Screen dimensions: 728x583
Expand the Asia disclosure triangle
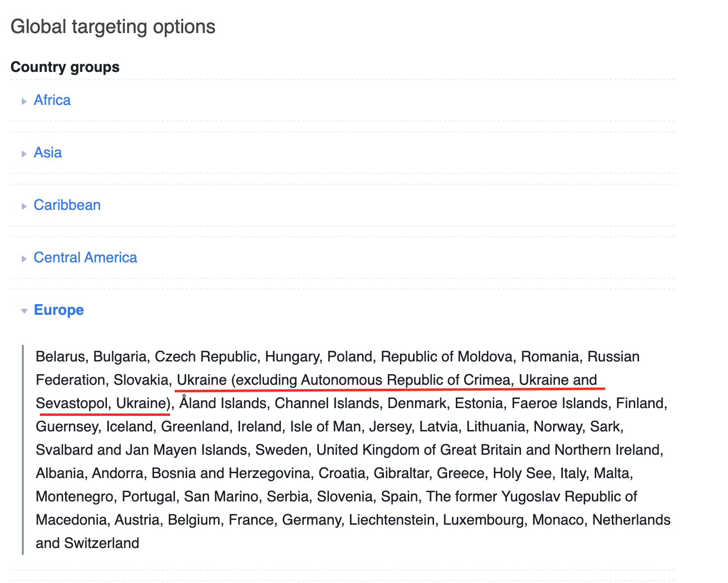click(24, 154)
